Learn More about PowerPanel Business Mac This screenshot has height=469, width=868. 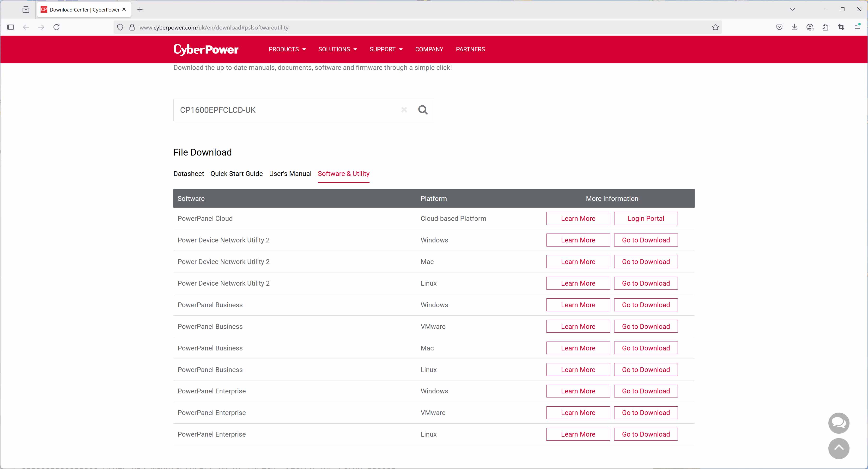click(578, 348)
